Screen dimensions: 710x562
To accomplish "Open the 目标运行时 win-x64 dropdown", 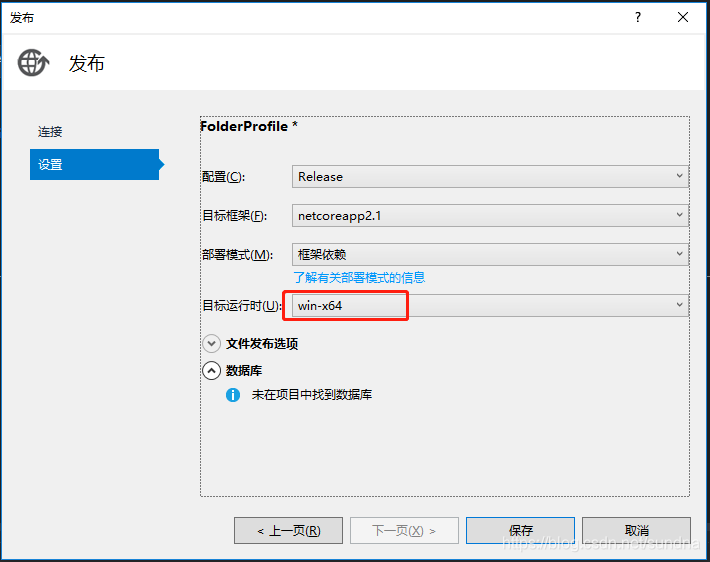I will pyautogui.click(x=490, y=305).
